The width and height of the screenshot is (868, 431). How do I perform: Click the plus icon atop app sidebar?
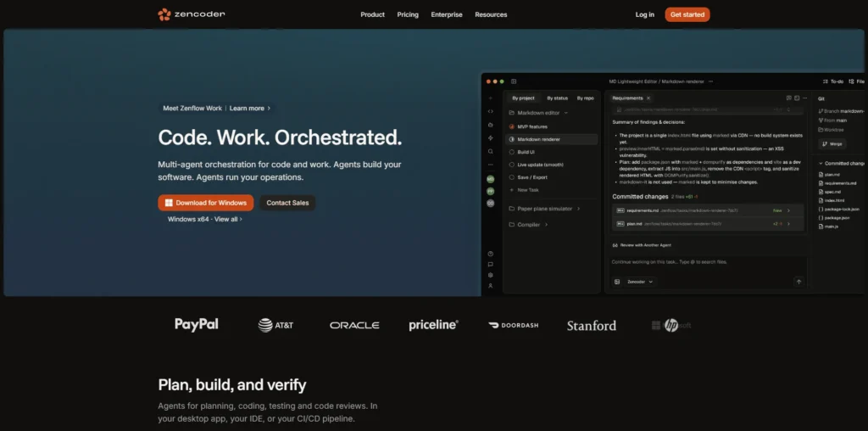490,98
